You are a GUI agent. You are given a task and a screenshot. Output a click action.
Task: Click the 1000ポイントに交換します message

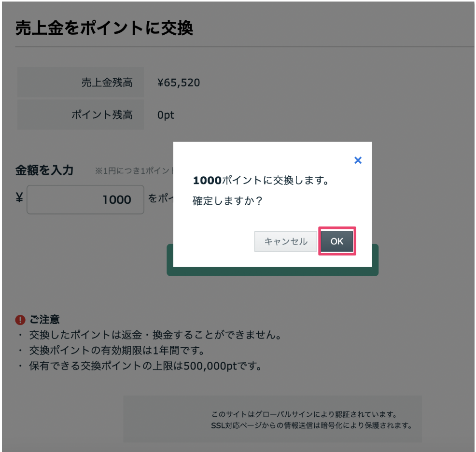[x=261, y=181]
